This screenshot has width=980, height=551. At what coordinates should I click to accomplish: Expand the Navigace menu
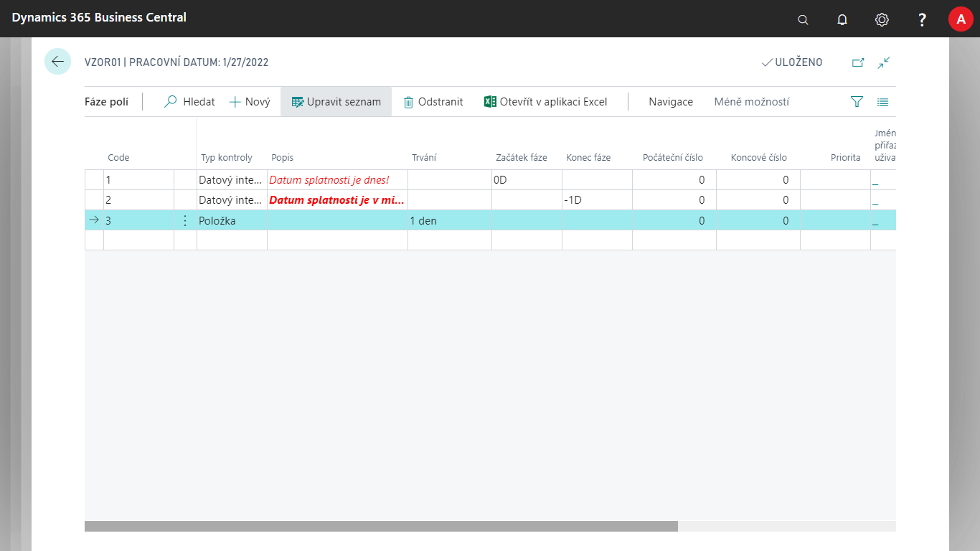click(670, 102)
